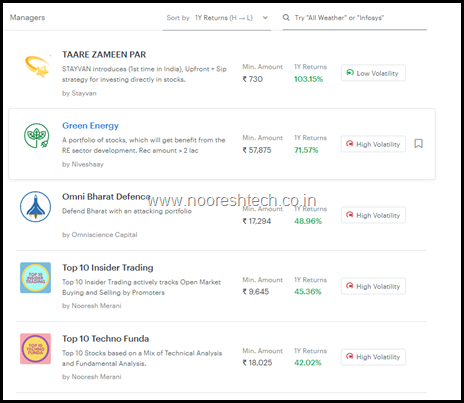Screen dimensions: 464x403
Task: Click the Top 10 Insider Trading thumbnail logo
Action: click(35, 278)
